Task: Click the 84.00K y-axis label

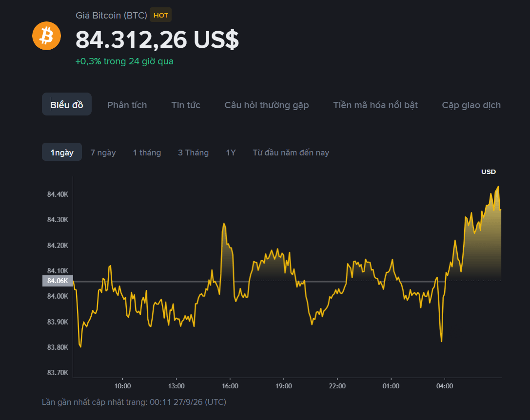Action: [x=58, y=296]
